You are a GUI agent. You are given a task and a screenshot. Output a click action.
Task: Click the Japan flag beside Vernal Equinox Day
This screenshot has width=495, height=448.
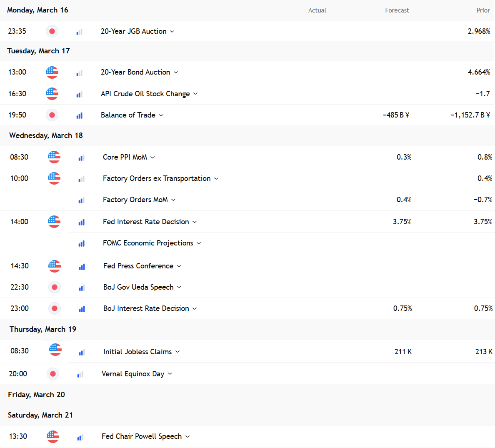[x=53, y=374]
